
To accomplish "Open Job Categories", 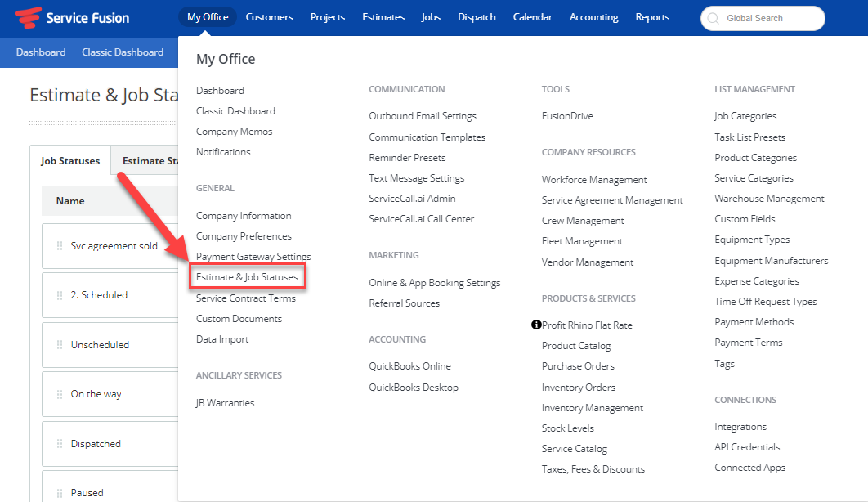I will click(745, 116).
